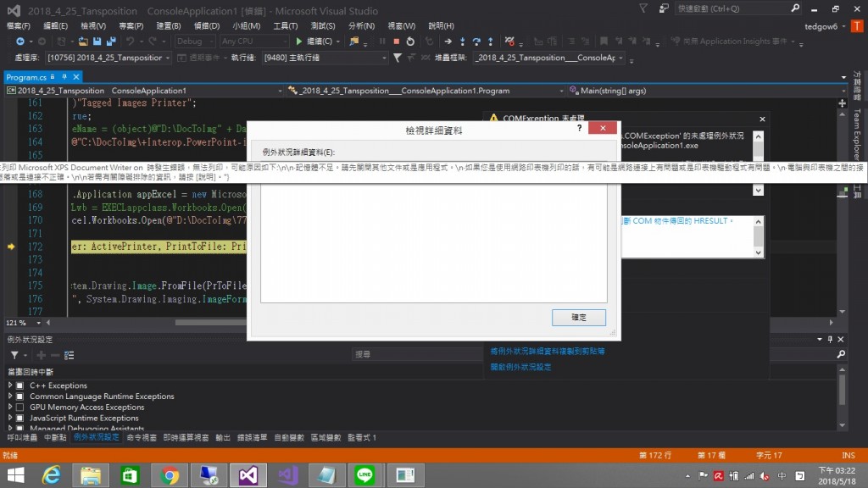This screenshot has width=868, height=488.
Task: Open the 工具(T) menu
Action: [285, 26]
